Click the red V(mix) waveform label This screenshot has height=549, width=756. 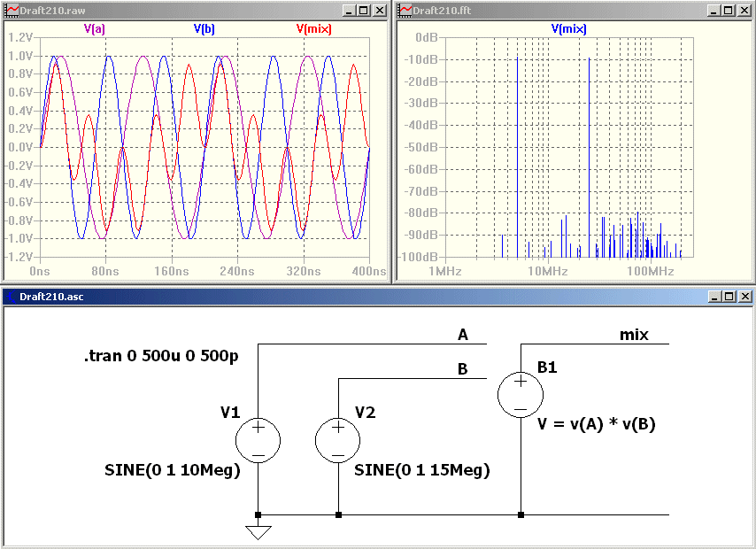(x=312, y=29)
